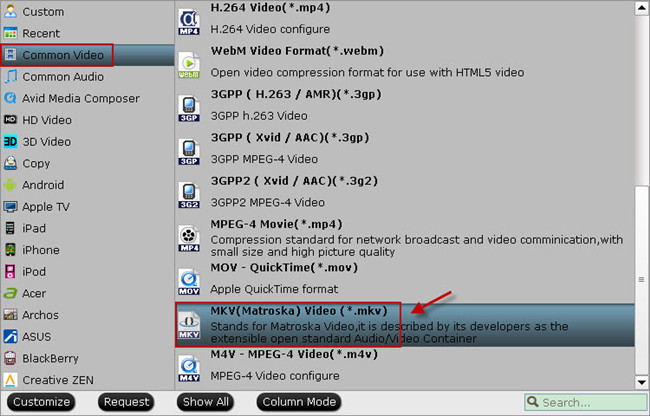This screenshot has width=650, height=416.
Task: Click the Show All button
Action: coord(206,402)
